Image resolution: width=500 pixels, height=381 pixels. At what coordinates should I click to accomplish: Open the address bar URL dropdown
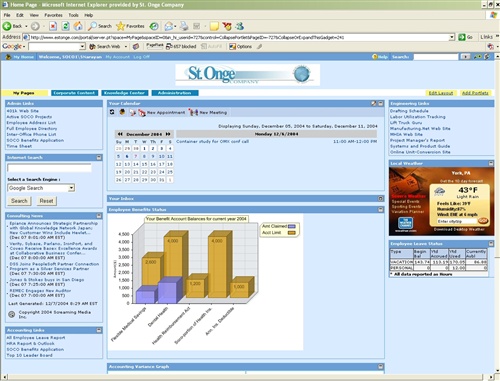click(452, 37)
